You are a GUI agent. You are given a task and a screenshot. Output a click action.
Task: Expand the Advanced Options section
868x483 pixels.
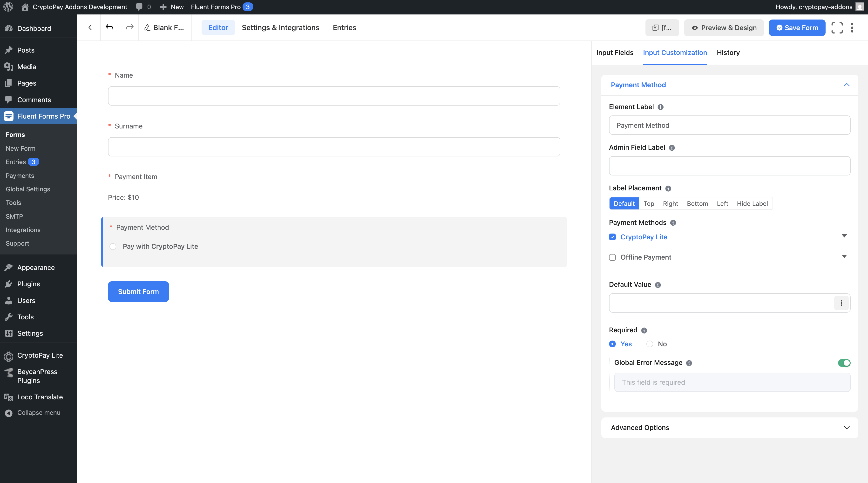coord(730,428)
